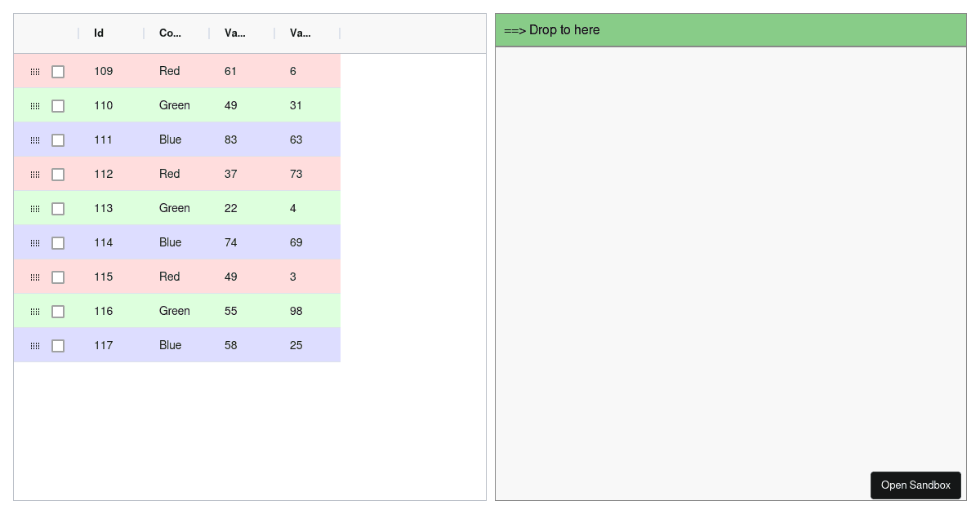Viewport: 980px width, 514px height.
Task: Click the Blue cell in row 111
Action: pos(170,140)
